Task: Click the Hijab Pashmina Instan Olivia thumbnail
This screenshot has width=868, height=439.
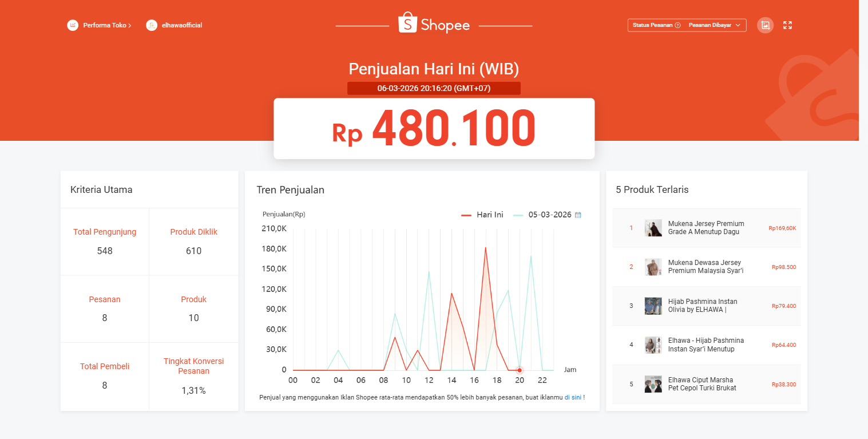Action: pyautogui.click(x=653, y=306)
